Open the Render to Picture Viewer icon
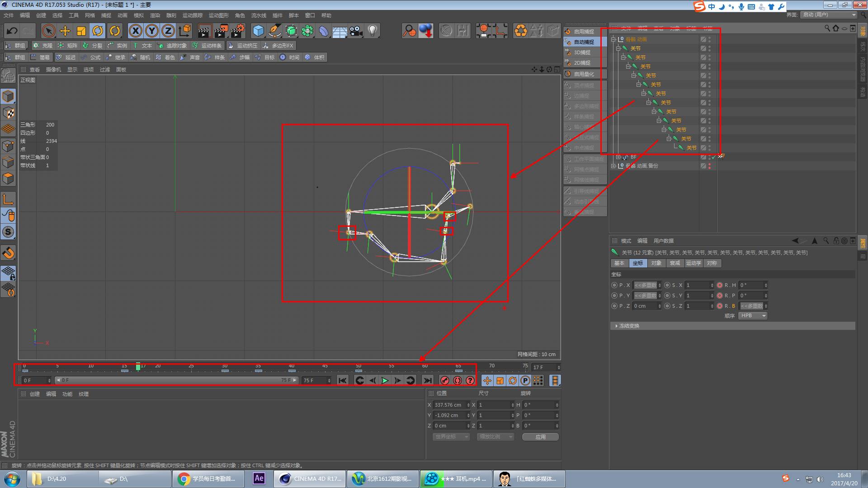Screen dimensions: 868x488 click(x=221, y=31)
